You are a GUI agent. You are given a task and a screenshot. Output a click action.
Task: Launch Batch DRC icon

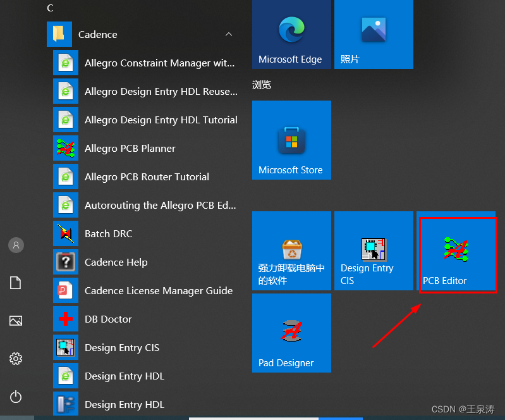click(x=66, y=233)
